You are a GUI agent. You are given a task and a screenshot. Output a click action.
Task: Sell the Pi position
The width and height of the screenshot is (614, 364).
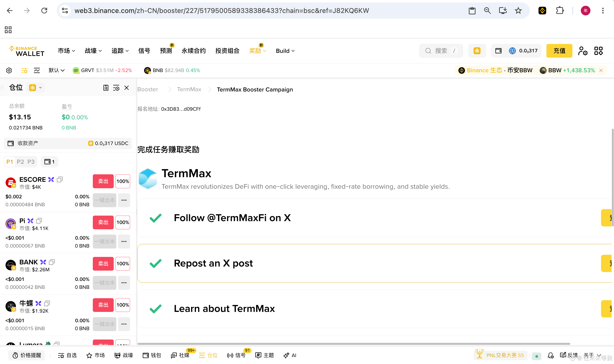click(x=103, y=223)
